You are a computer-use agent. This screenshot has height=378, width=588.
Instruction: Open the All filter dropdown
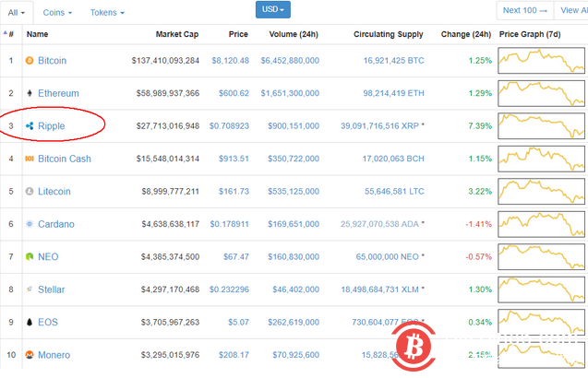coord(18,13)
